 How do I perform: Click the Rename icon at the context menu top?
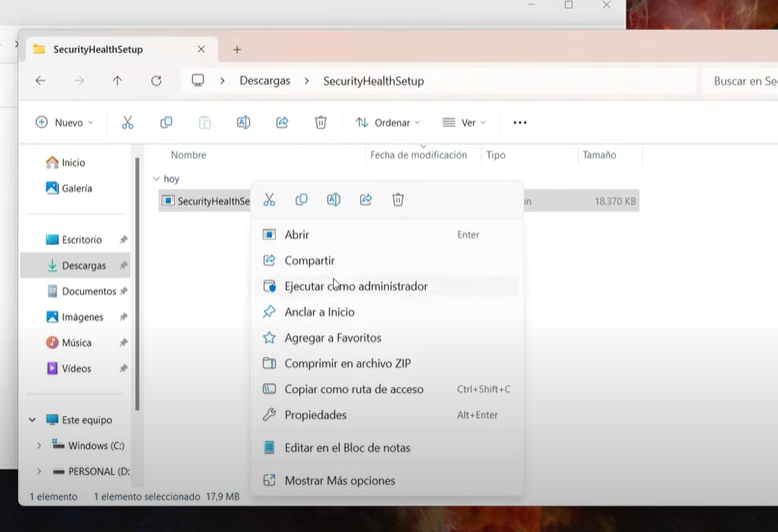click(333, 200)
